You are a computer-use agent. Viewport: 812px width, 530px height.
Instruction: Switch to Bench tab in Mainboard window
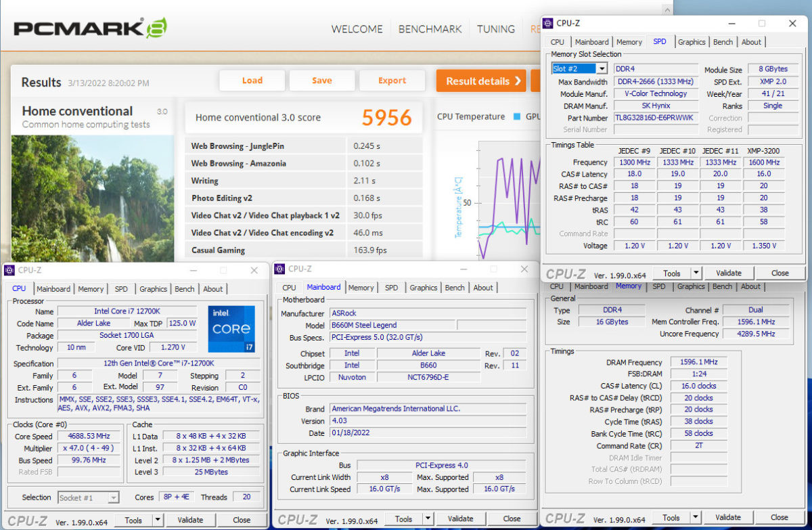coord(455,288)
